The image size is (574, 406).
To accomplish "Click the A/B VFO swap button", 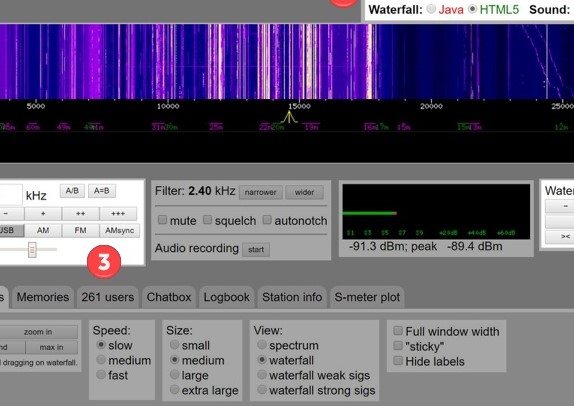I will point(72,191).
